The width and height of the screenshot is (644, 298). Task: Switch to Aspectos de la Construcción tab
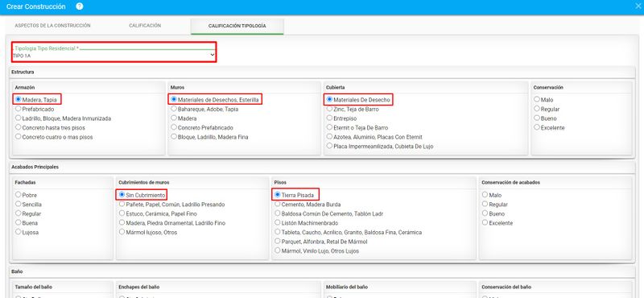[x=52, y=26]
